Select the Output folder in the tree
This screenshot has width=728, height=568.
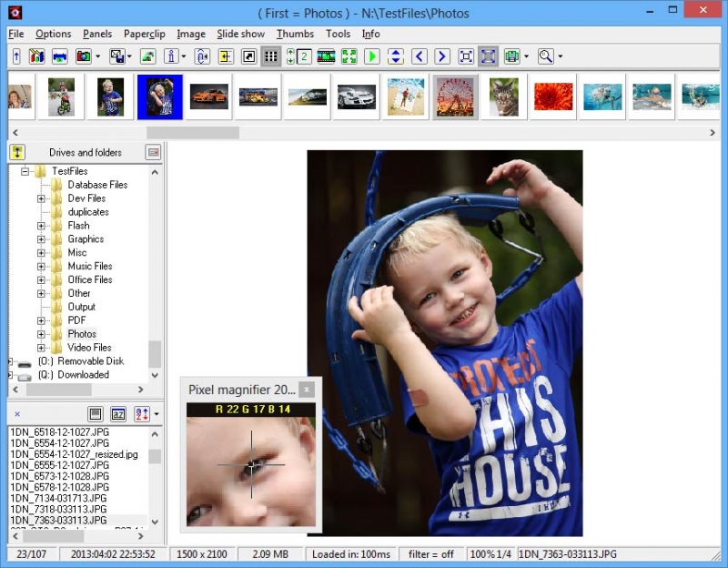pyautogui.click(x=81, y=307)
